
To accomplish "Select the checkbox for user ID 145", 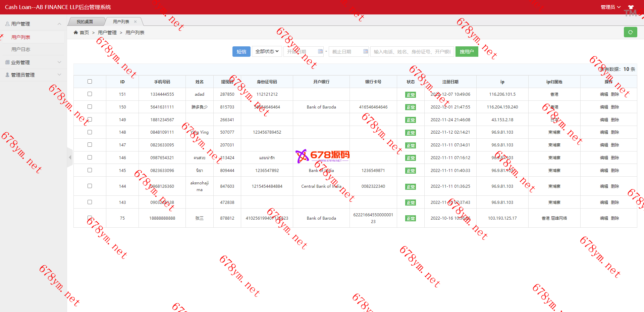I will [90, 170].
